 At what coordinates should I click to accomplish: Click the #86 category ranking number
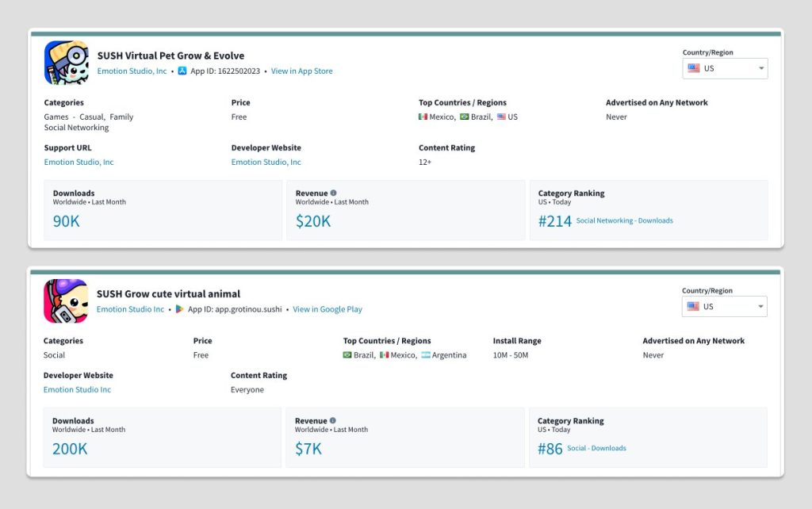point(550,449)
